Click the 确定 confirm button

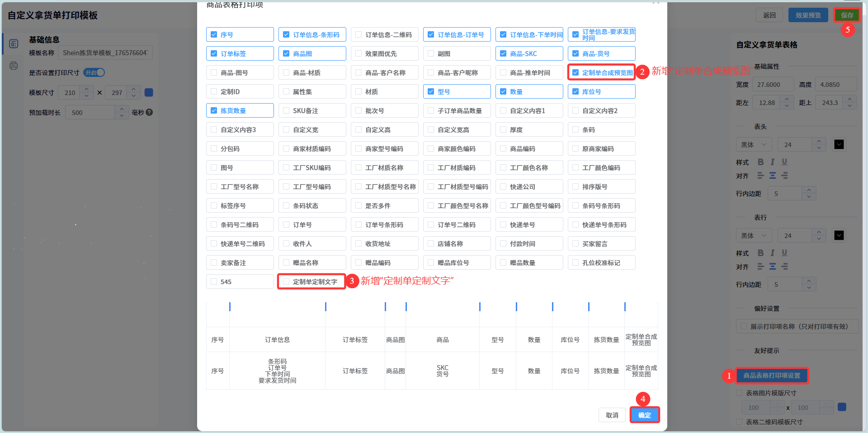click(644, 415)
